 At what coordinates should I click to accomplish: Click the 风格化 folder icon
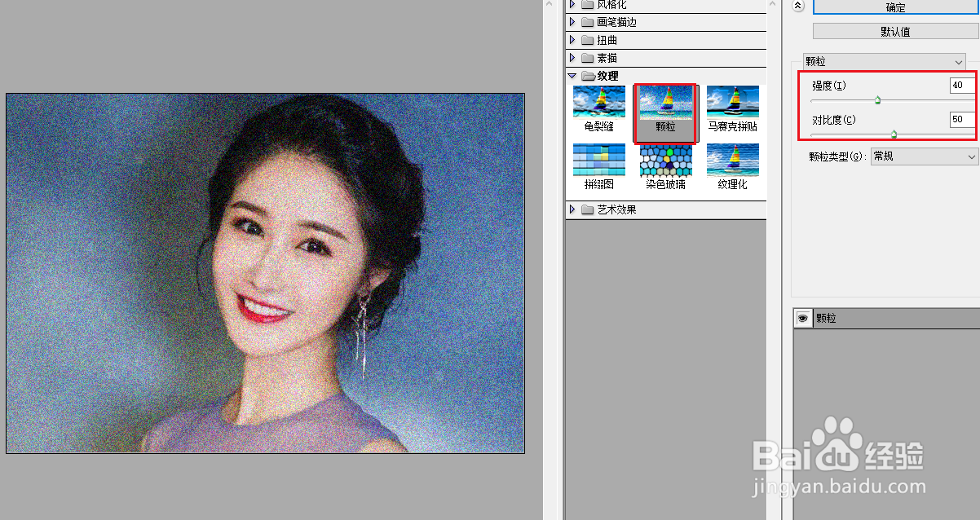(x=587, y=4)
